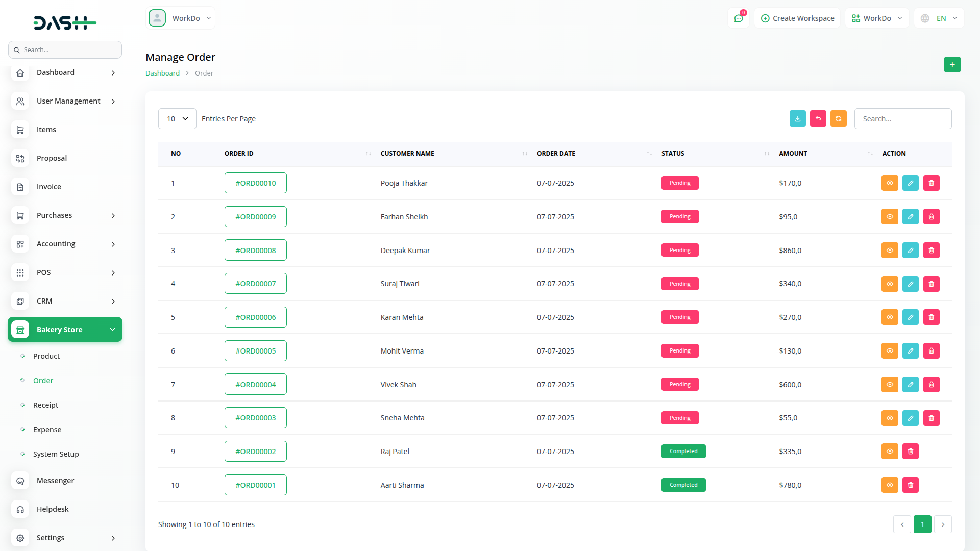The width and height of the screenshot is (980, 551).
Task: Click the table search input field
Action: click(902, 119)
